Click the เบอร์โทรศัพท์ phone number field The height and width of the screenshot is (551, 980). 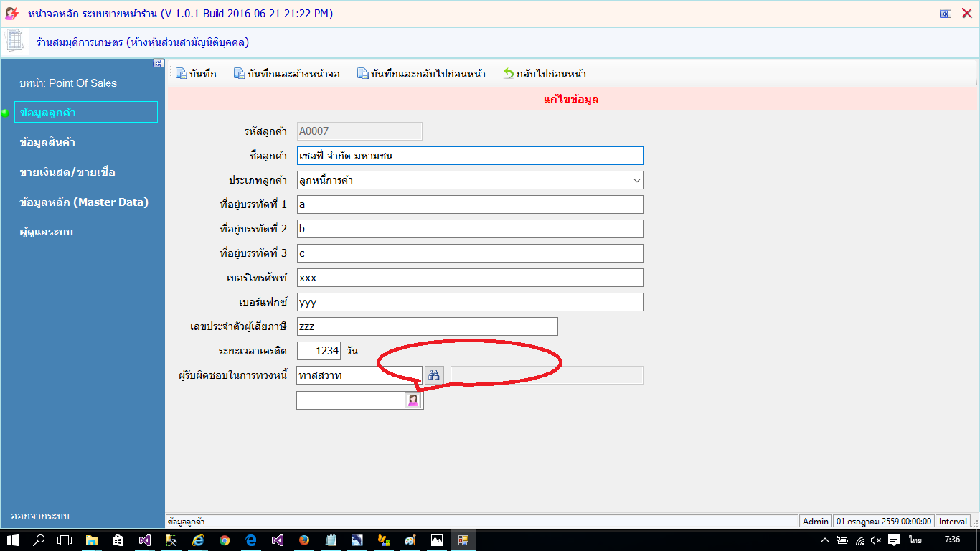[x=470, y=278]
